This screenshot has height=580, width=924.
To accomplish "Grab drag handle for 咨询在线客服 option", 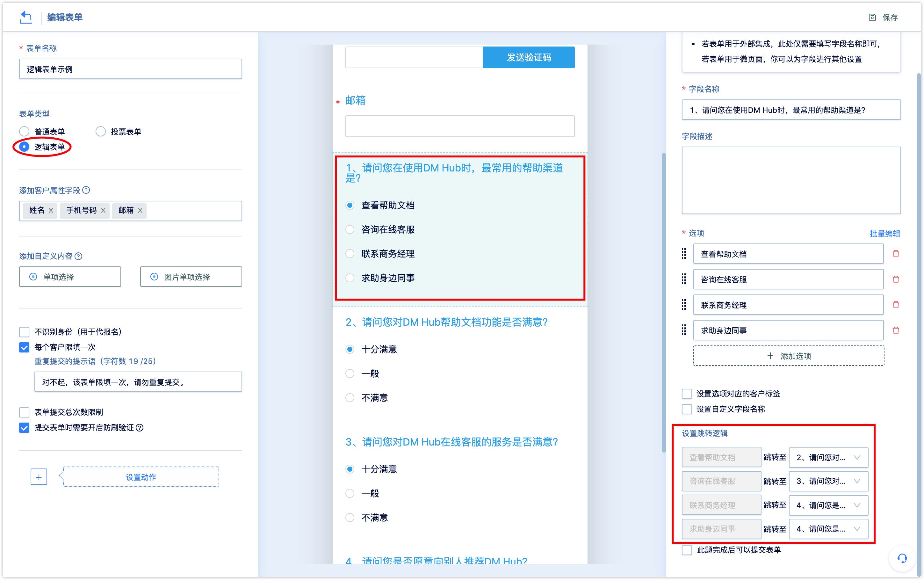I will [684, 279].
